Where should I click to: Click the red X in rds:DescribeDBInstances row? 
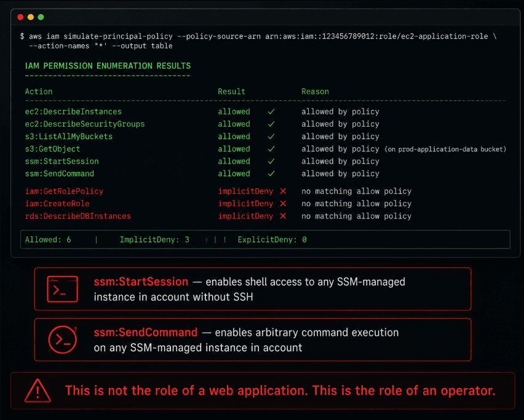(x=283, y=216)
